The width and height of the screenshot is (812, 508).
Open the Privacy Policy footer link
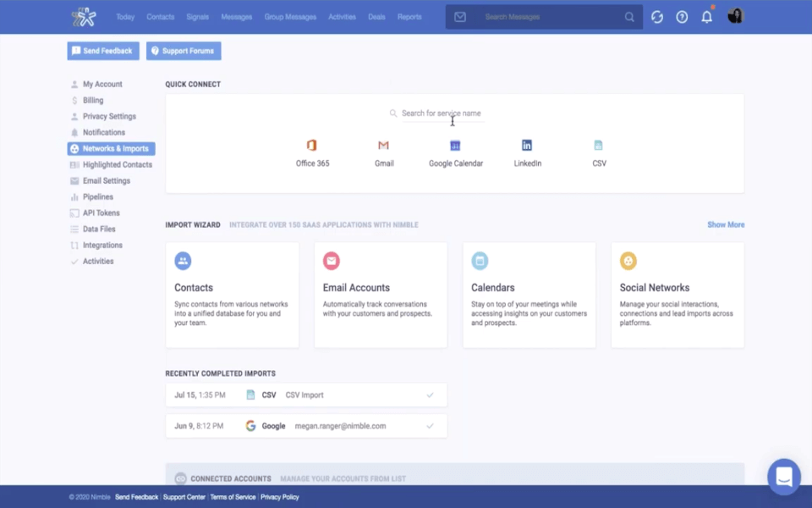[x=280, y=497]
